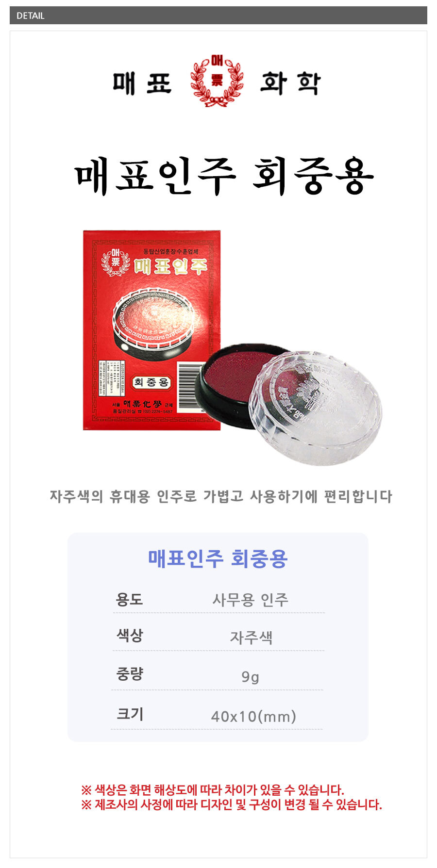Click the gold 매표인주 lettering on the box
This screenshot has width=437, height=868.
(170, 266)
